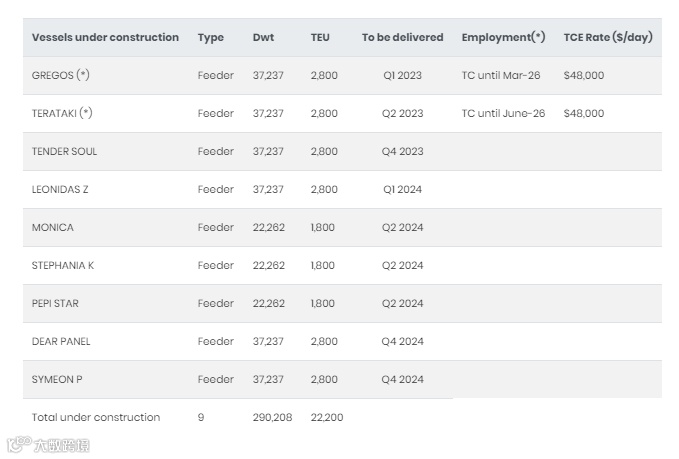
Task: Click the "TC until Mar-26" employment cell
Action: (x=501, y=76)
